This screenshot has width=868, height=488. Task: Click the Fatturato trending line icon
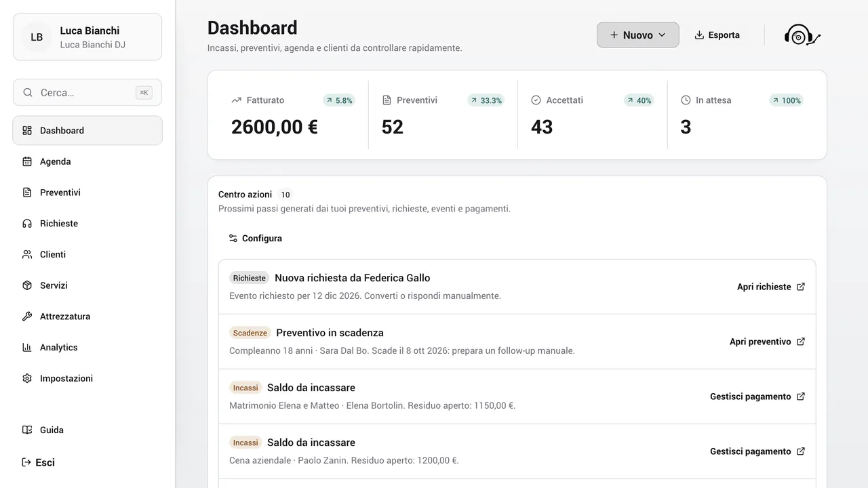pyautogui.click(x=236, y=100)
